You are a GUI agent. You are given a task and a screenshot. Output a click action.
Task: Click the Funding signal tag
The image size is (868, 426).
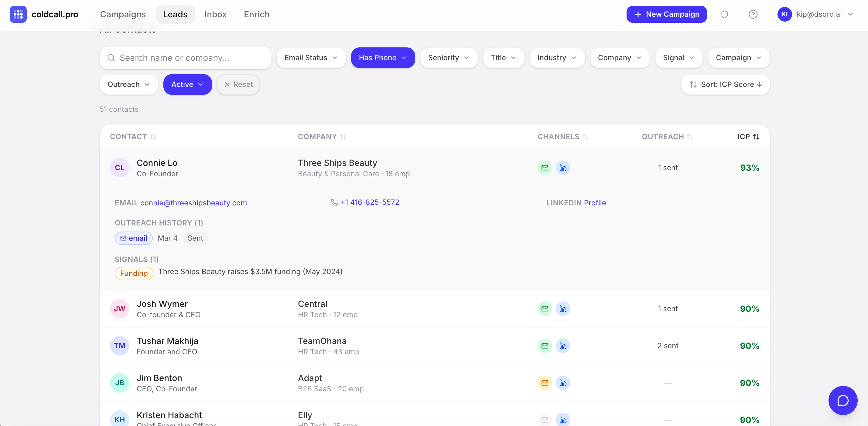click(134, 273)
